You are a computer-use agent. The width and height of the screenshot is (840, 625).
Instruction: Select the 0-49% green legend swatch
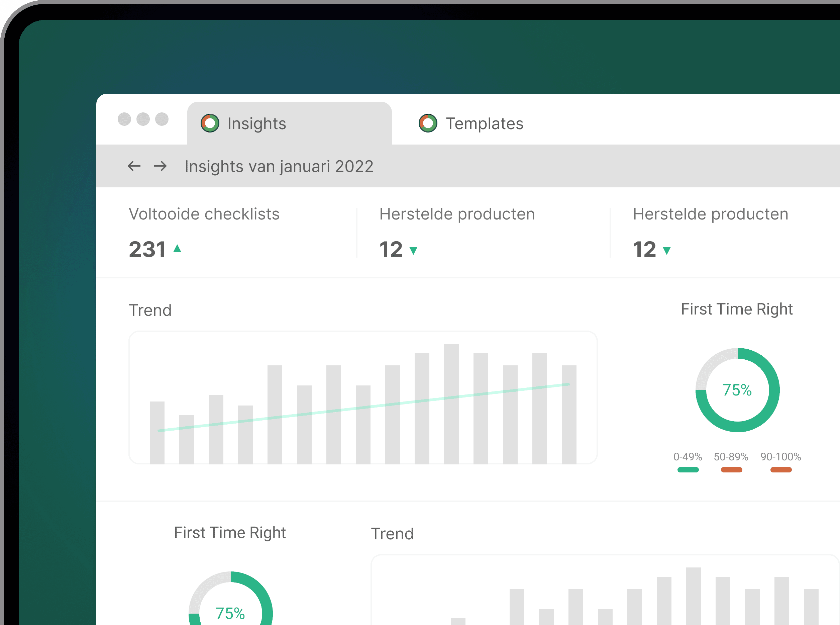(688, 469)
